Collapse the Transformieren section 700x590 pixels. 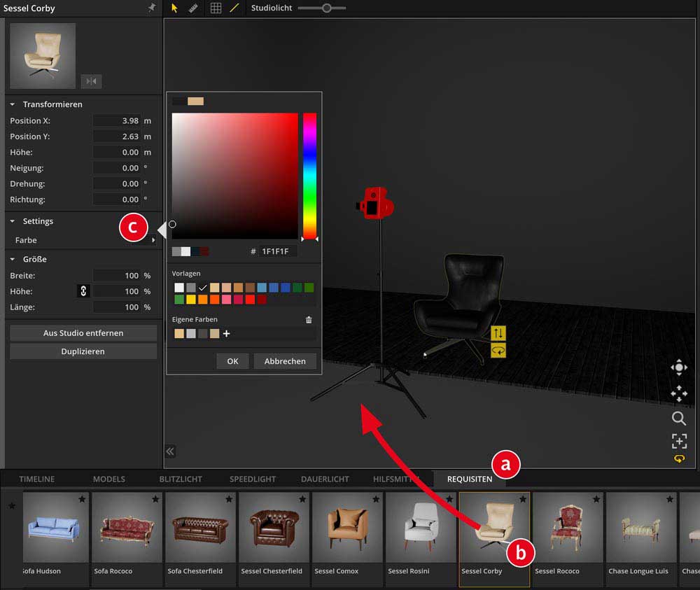coord(13,104)
